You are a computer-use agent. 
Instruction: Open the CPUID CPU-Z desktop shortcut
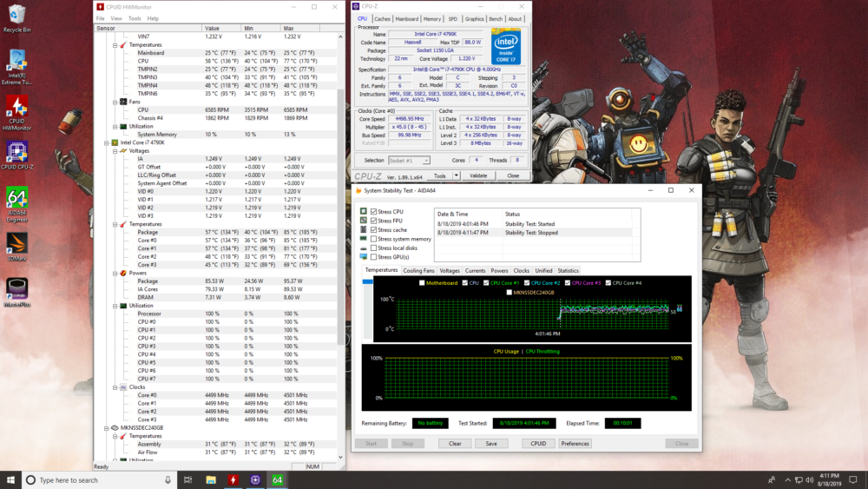pos(16,155)
